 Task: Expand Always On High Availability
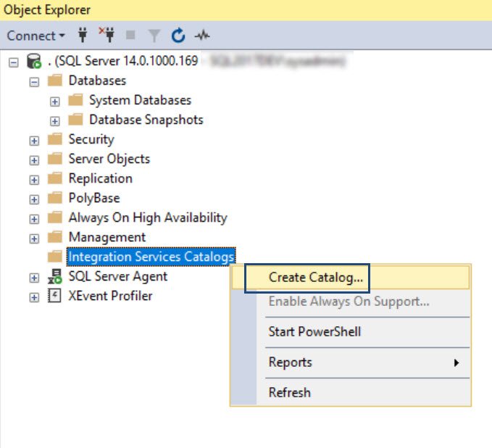[x=34, y=219]
